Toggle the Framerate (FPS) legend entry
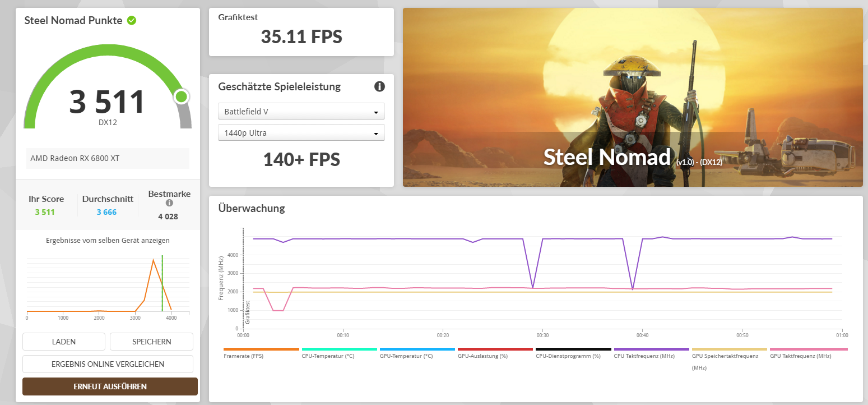This screenshot has width=868, height=405. coord(261,352)
